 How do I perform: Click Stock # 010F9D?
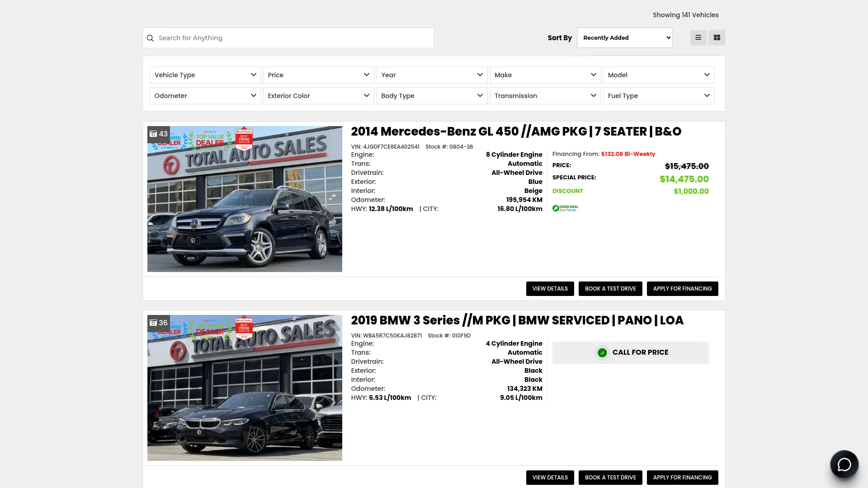pyautogui.click(x=449, y=336)
